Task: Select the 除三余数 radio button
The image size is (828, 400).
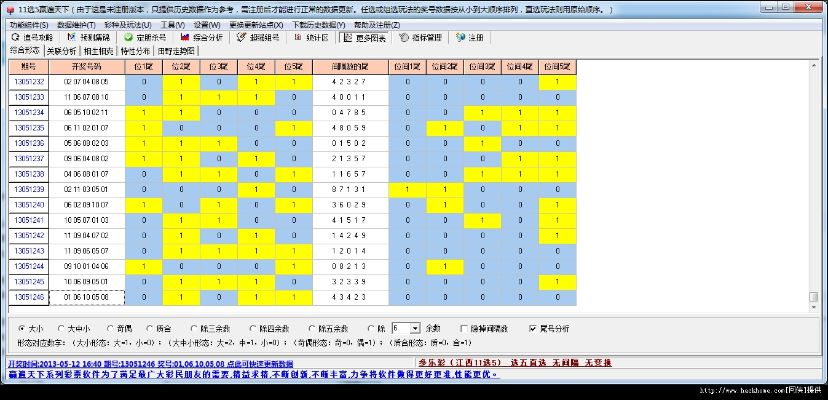Action: [x=211, y=328]
